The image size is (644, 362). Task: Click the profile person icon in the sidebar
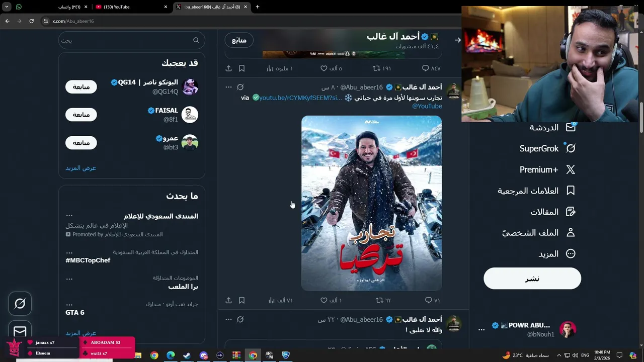[x=571, y=233]
